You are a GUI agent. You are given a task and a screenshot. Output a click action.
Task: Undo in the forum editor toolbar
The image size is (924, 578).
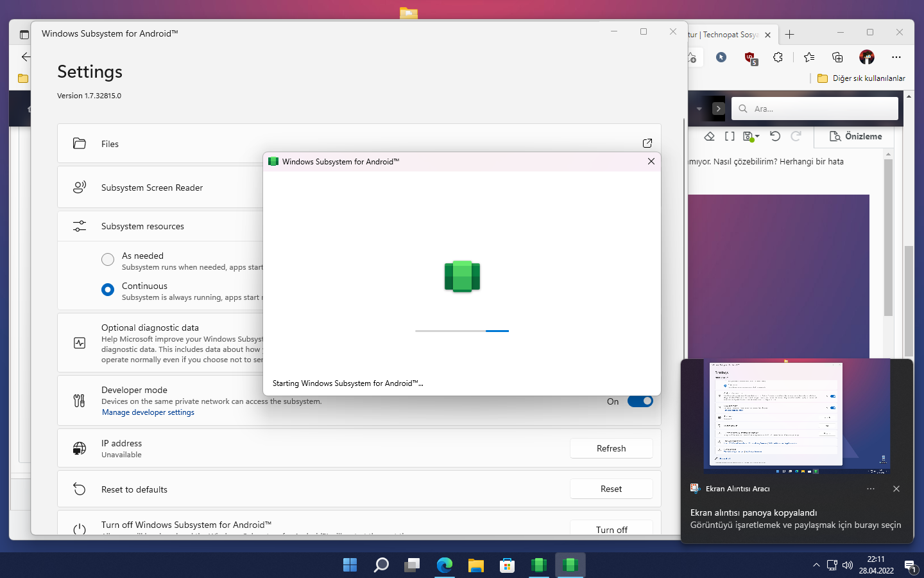[x=775, y=136]
